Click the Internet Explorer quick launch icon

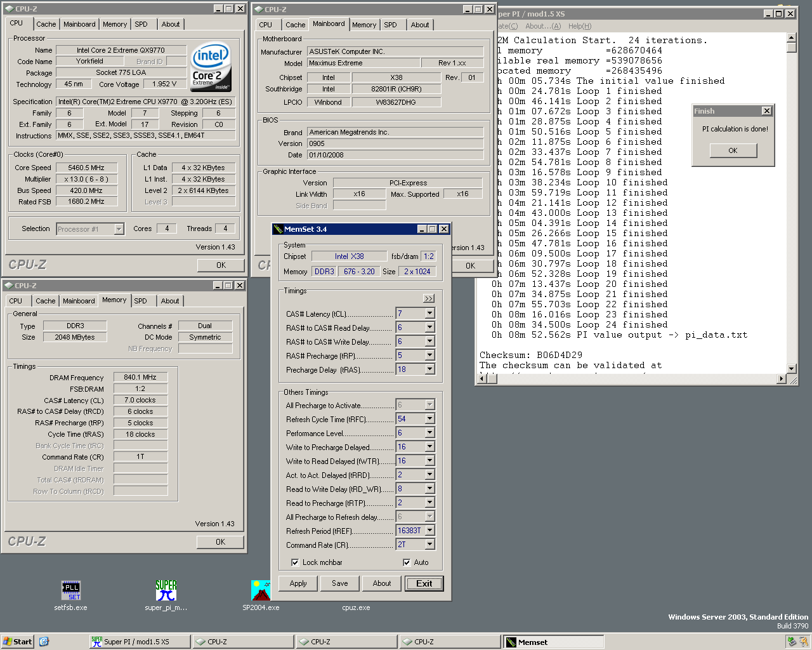pyautogui.click(x=44, y=642)
